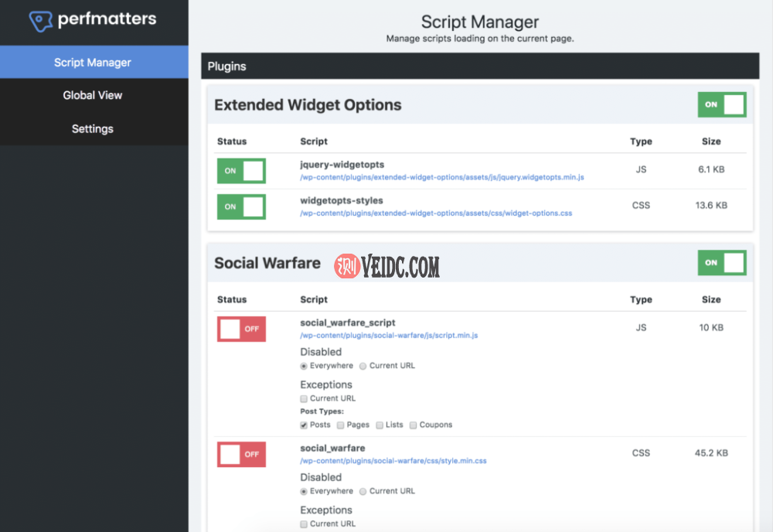Turn on social_warfare CSS toggle
This screenshot has height=532, width=773.
[241, 454]
